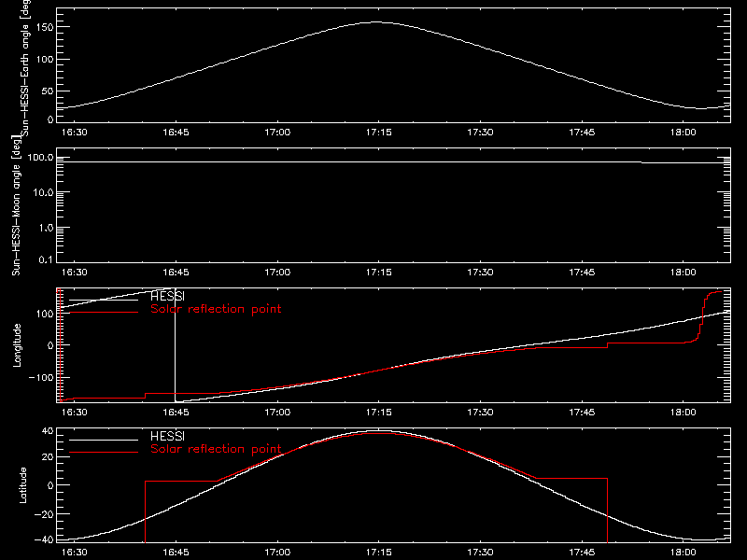Viewport: 747px width, 560px height.
Task: Click 17:15 time label under Earth angle plot
Action: 379,133
